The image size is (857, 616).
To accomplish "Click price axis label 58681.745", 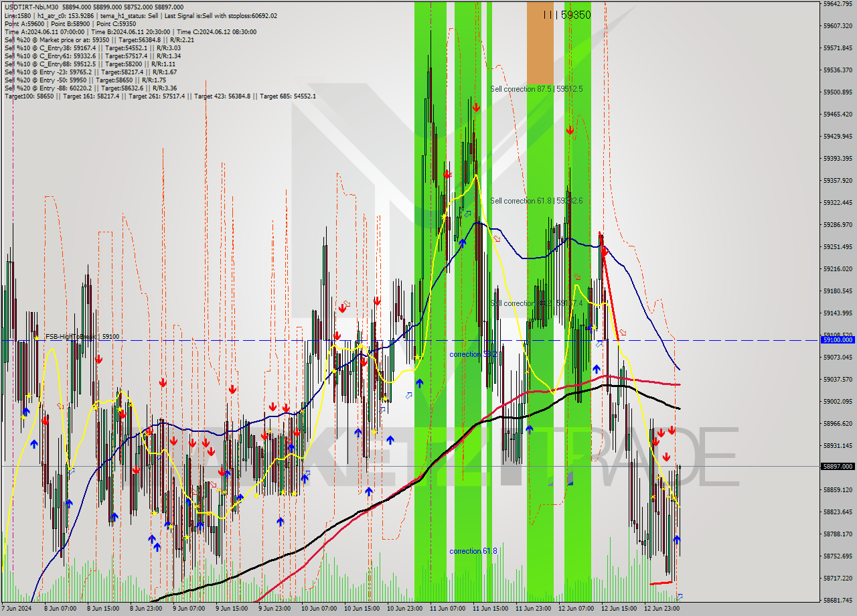I will [838, 600].
